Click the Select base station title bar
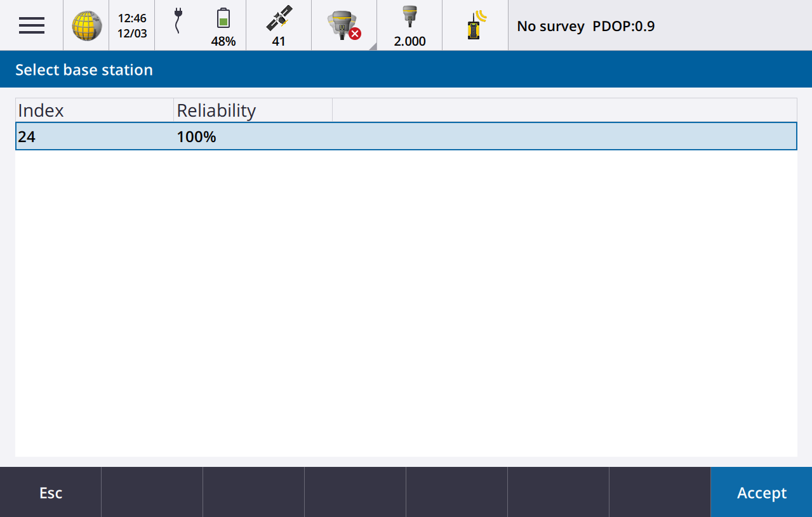This screenshot has height=517, width=812. [x=406, y=69]
